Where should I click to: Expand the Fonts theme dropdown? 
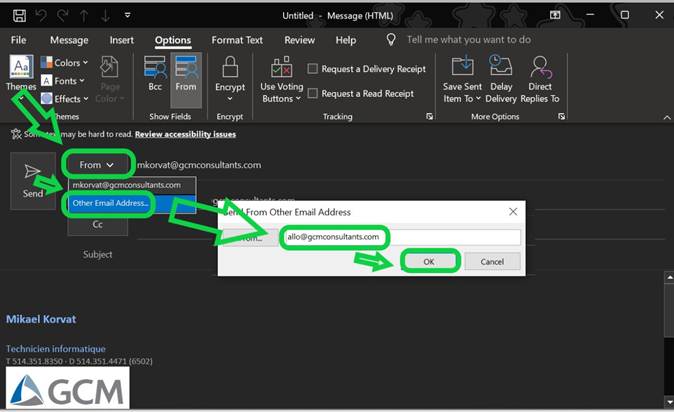63,80
